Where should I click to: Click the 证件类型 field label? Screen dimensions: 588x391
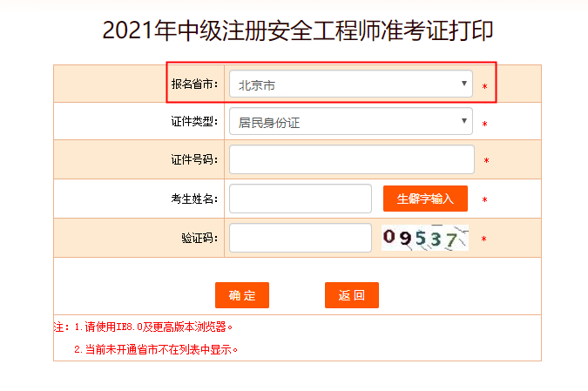195,122
